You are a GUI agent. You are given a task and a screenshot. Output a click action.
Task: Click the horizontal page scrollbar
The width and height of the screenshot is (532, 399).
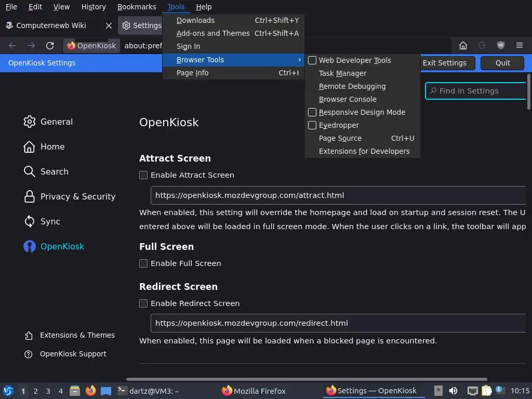point(307,379)
